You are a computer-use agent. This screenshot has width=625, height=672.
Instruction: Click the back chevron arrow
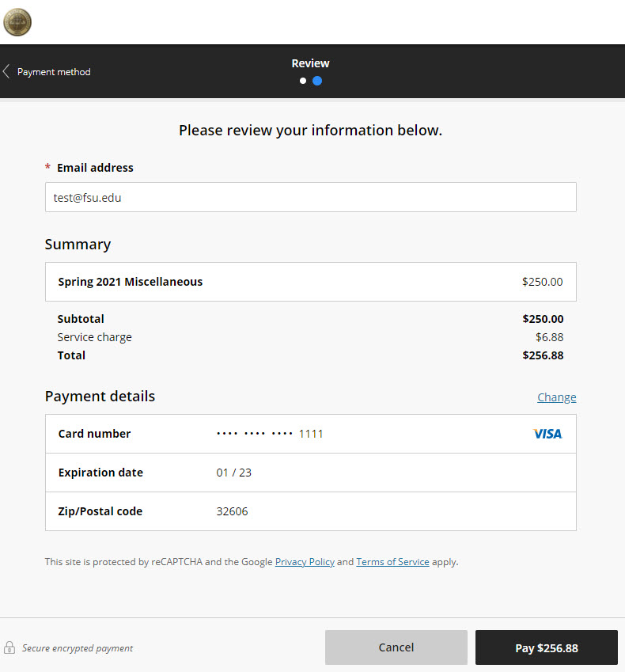[x=6, y=70]
